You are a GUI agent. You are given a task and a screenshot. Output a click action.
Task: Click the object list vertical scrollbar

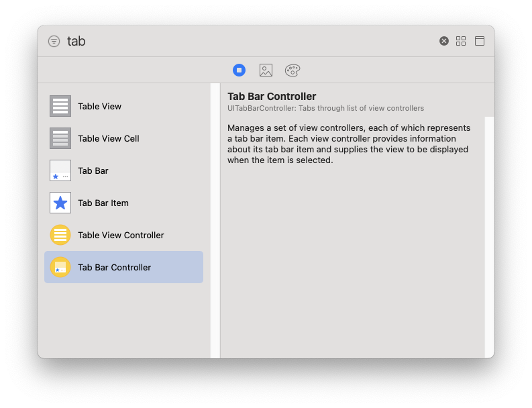click(215, 221)
